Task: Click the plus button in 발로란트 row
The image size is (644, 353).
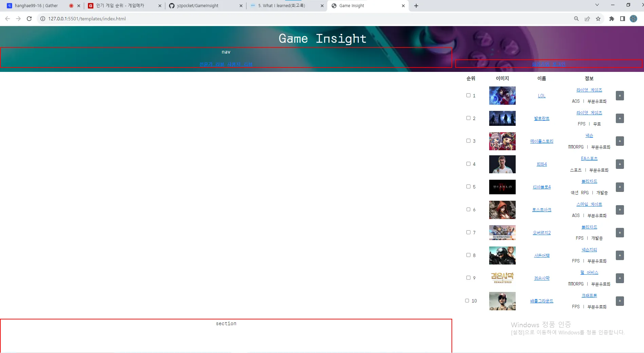Action: click(620, 118)
